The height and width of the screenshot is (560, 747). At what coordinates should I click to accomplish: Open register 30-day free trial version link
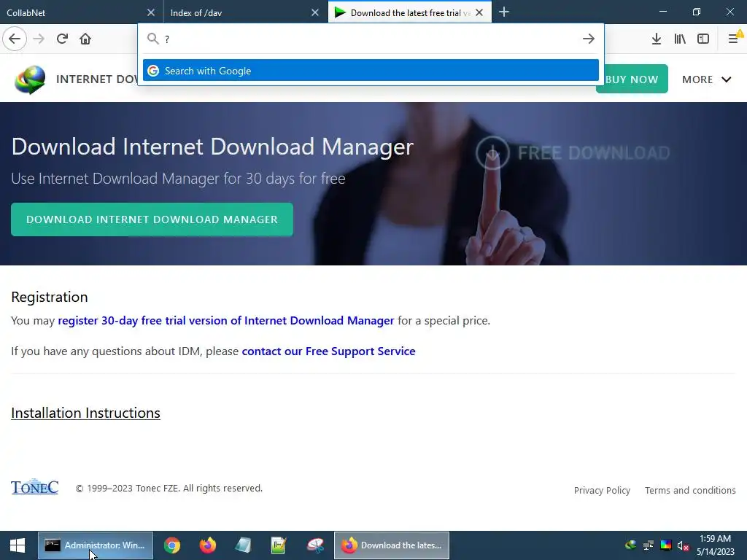(226, 321)
